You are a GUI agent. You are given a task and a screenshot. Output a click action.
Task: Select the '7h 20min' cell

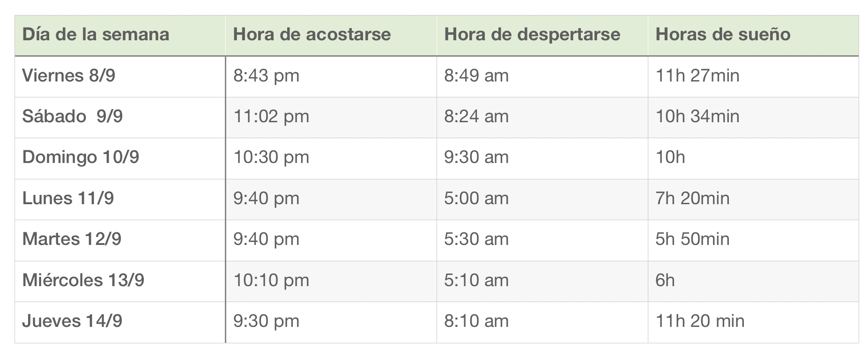coord(692,199)
